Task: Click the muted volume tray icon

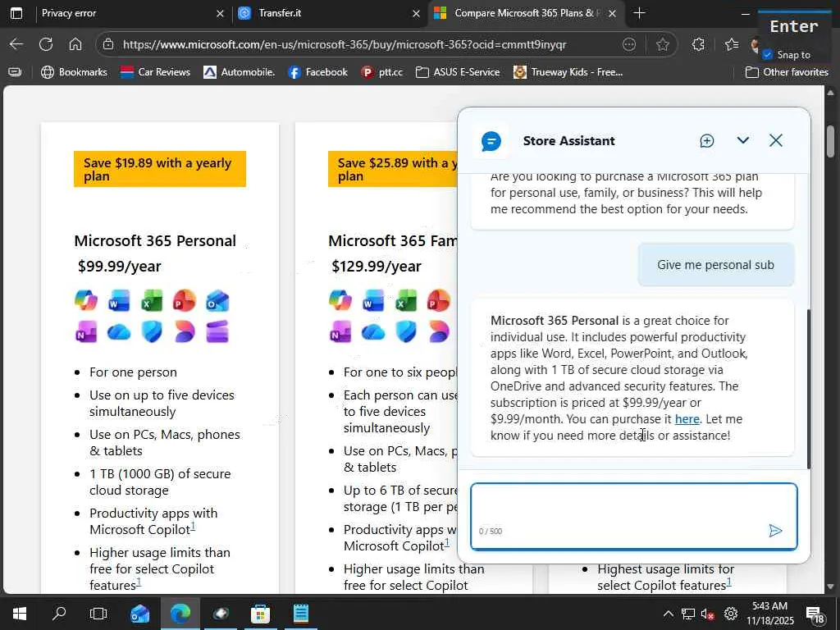Action: [707, 614]
